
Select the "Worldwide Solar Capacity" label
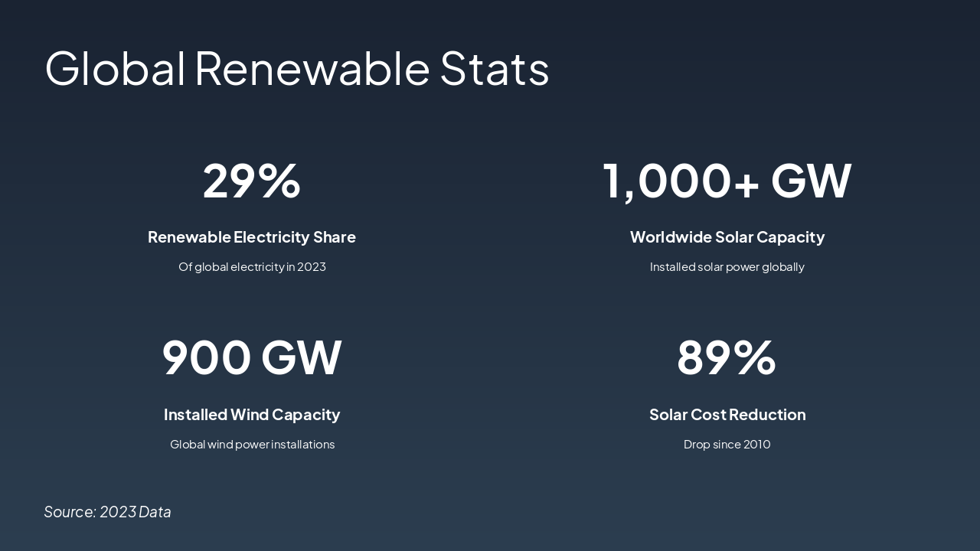(x=727, y=237)
